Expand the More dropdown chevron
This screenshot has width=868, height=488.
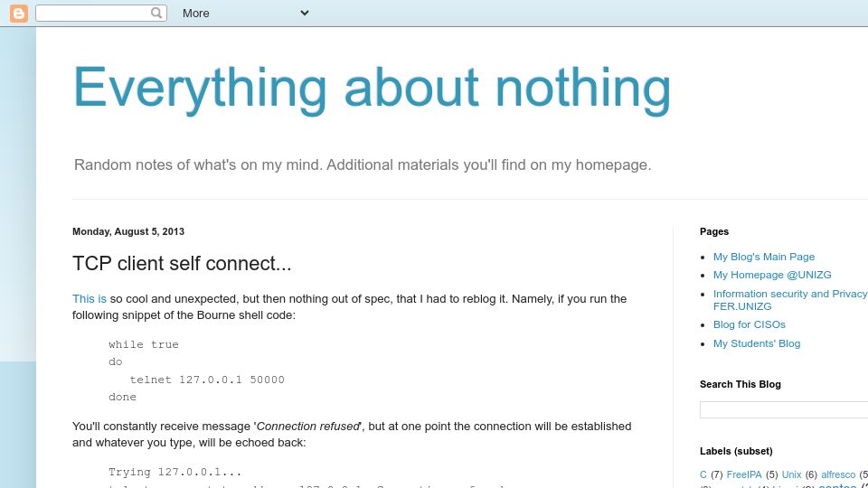pyautogui.click(x=305, y=13)
